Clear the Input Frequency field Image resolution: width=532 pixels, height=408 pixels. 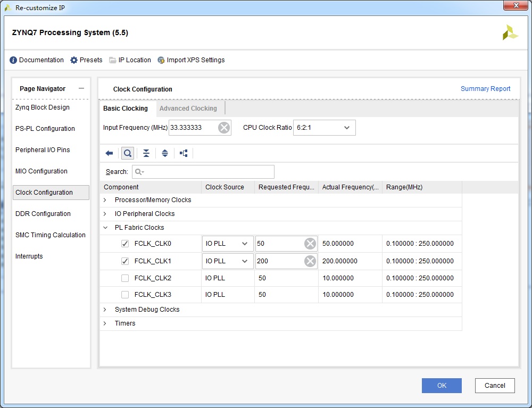pos(224,128)
